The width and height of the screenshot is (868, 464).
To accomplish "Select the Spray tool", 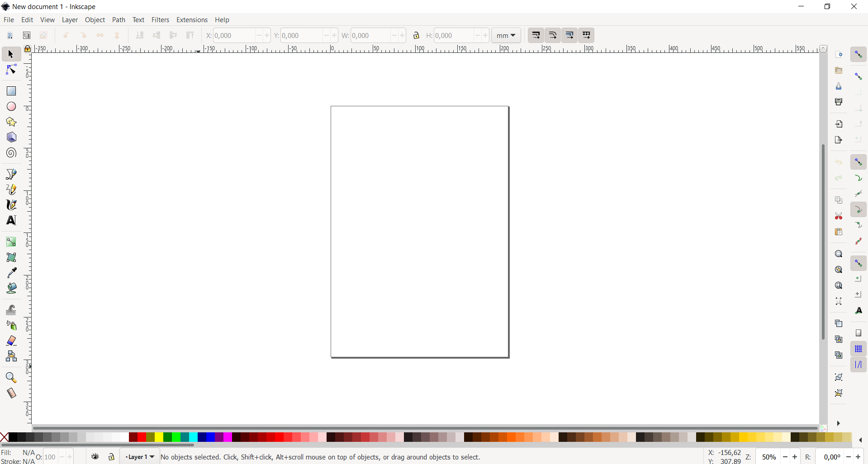I will pos(11,325).
